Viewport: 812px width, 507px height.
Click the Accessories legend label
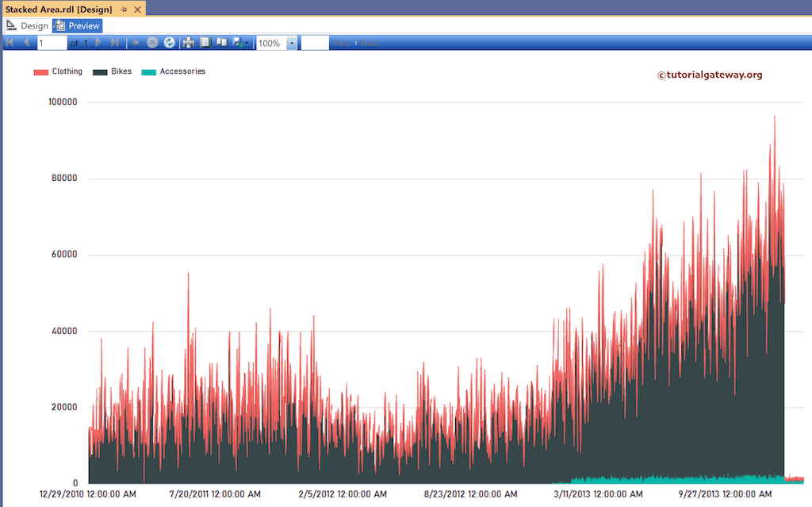tap(182, 71)
